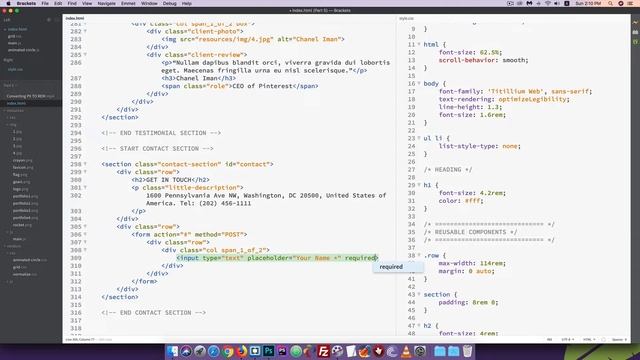Screen dimensions: 640x360
Task: Collapse code fold arrow at line 299
Action: point(85,172)
